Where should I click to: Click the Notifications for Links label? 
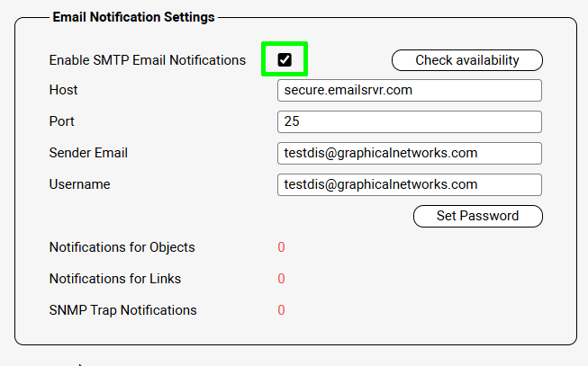click(x=115, y=279)
